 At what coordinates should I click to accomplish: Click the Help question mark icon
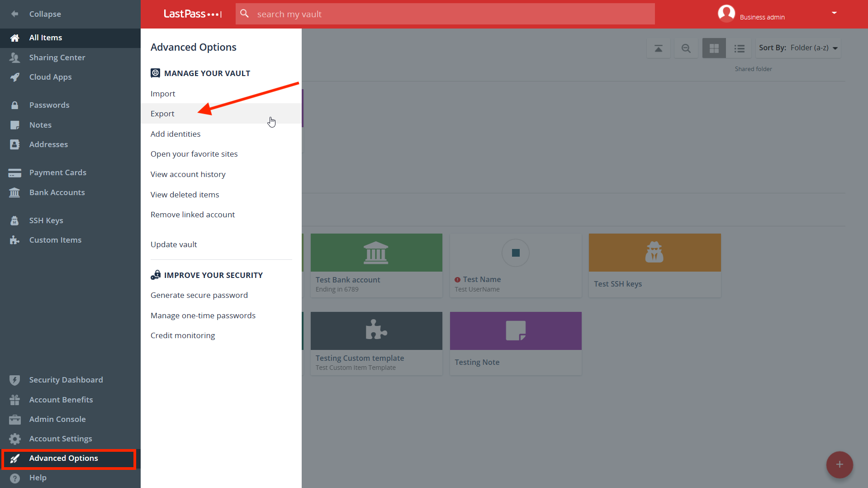15,478
